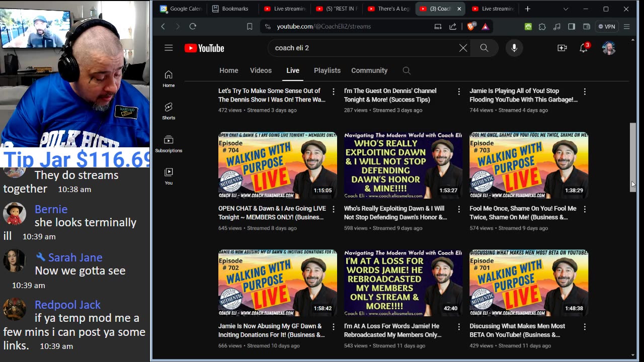
Task: Switch to the channel Community tab
Action: [x=369, y=70]
